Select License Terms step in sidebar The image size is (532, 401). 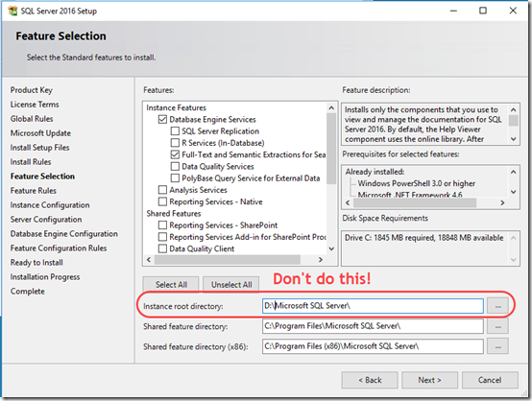point(35,105)
